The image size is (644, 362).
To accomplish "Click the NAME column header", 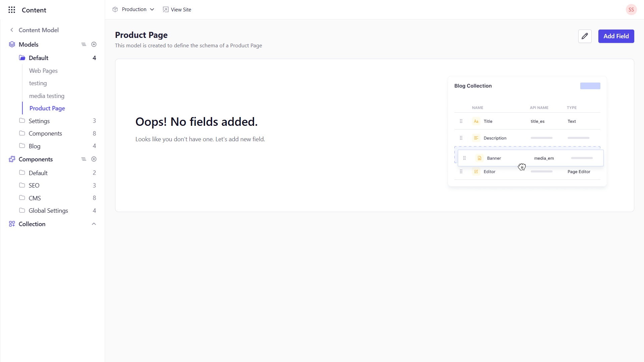I will (478, 108).
